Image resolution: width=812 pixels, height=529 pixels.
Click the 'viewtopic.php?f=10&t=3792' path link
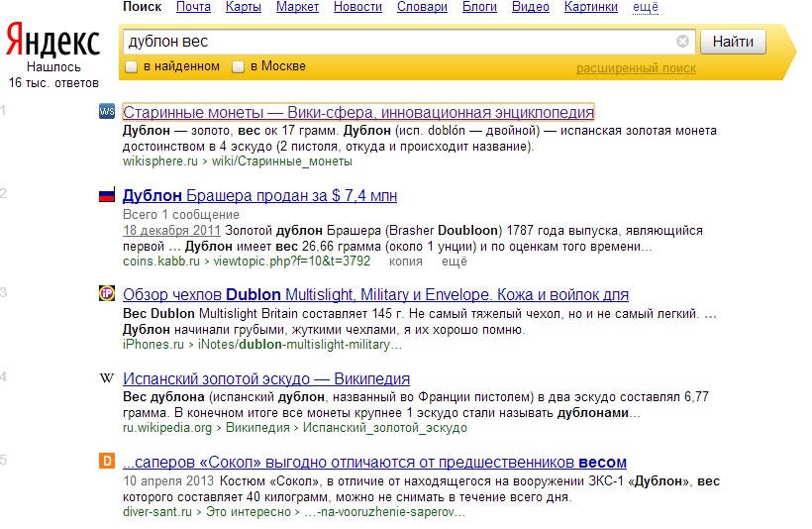point(292,262)
